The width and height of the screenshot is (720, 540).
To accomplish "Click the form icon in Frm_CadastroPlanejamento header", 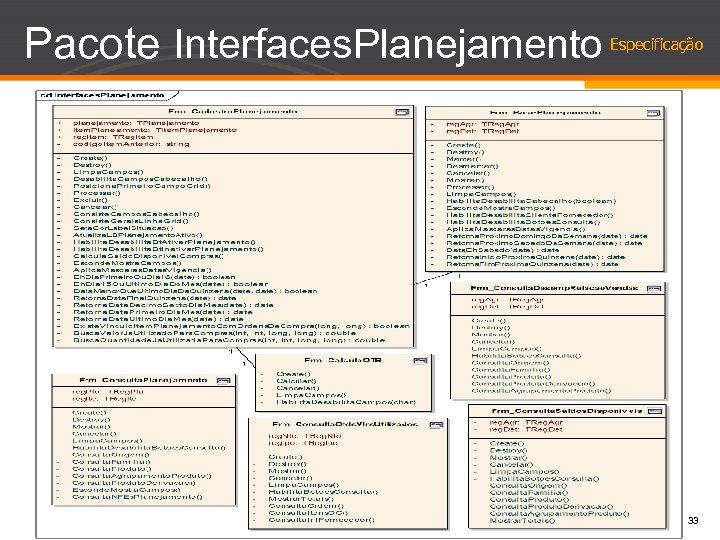I will [402, 112].
